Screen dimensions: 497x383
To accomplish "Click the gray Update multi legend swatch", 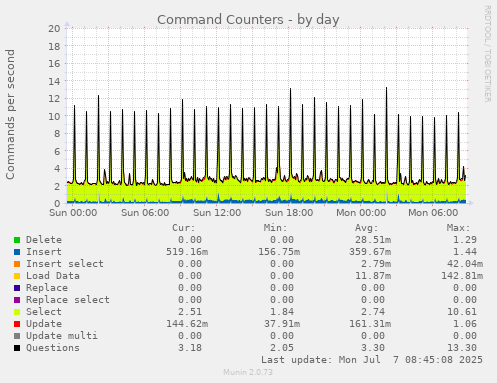I will pyautogui.click(x=17, y=336).
